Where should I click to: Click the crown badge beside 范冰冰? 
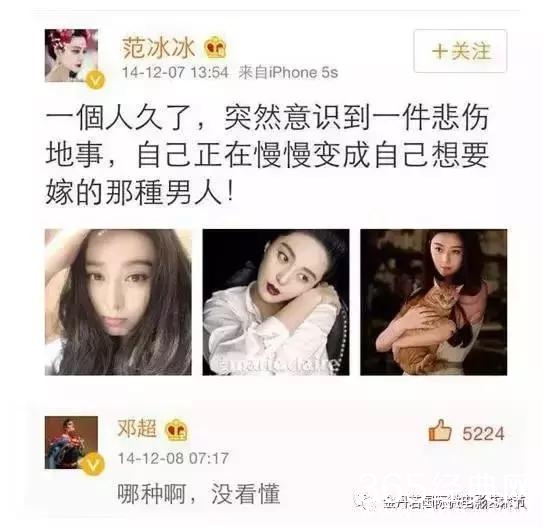[x=215, y=47]
